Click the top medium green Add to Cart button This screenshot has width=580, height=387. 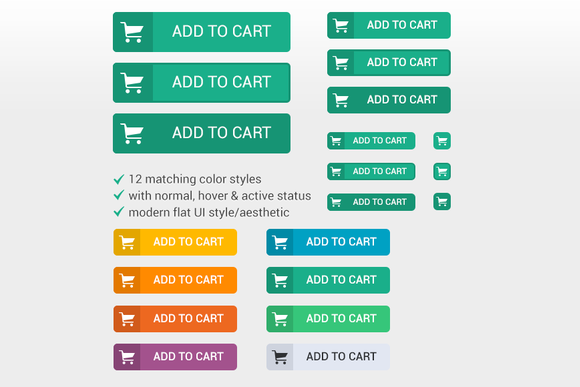pos(389,25)
